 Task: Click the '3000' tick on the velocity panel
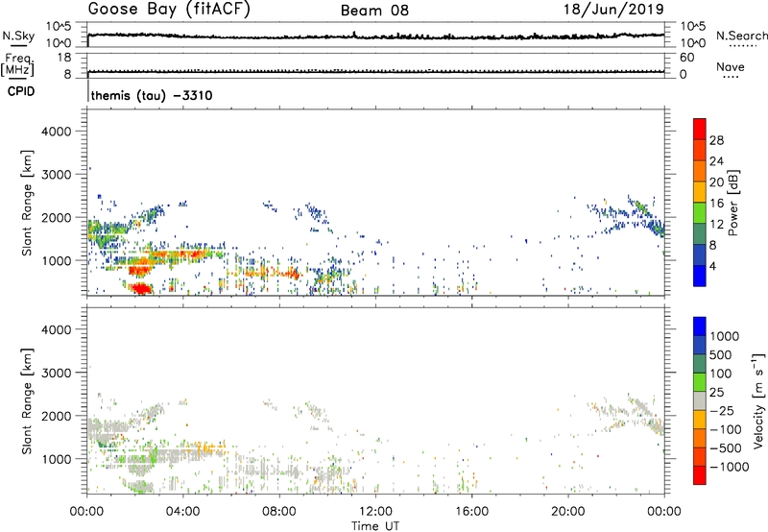point(56,373)
